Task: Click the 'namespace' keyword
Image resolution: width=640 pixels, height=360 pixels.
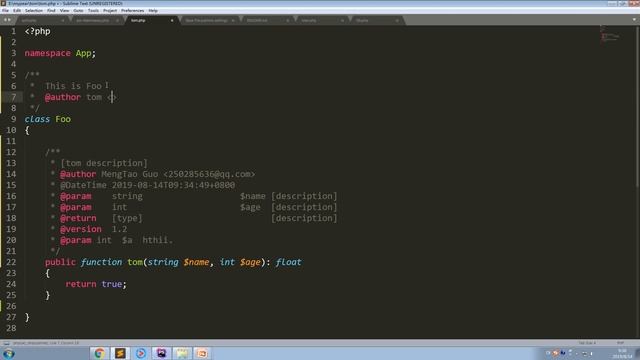Action: (47, 53)
